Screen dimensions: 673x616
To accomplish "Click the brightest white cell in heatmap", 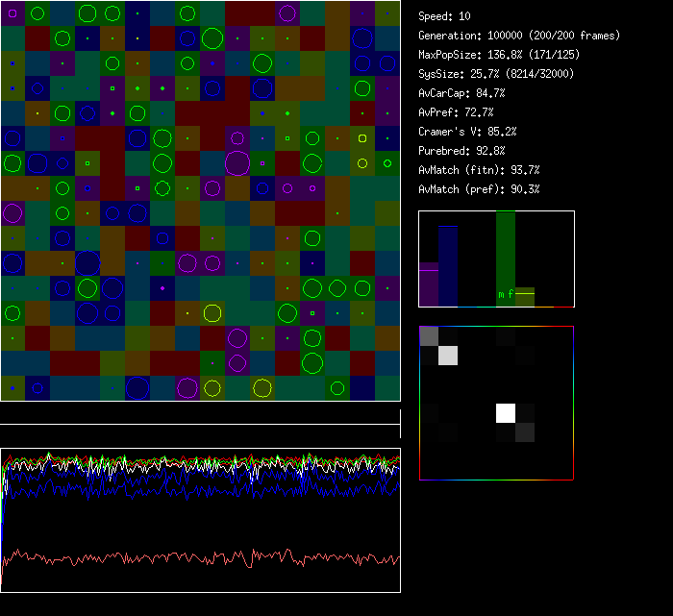I will (506, 413).
